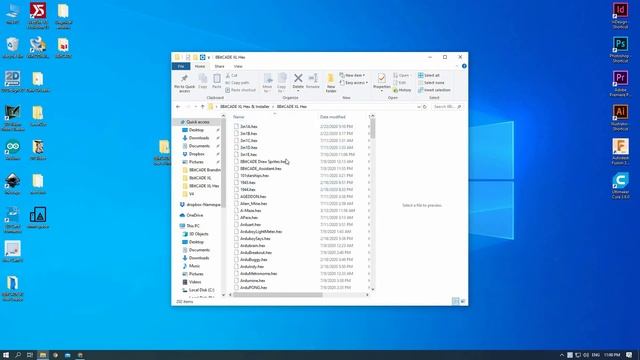Click the Windows Start button
The width and height of the screenshot is (640, 360).
[x=6, y=355]
